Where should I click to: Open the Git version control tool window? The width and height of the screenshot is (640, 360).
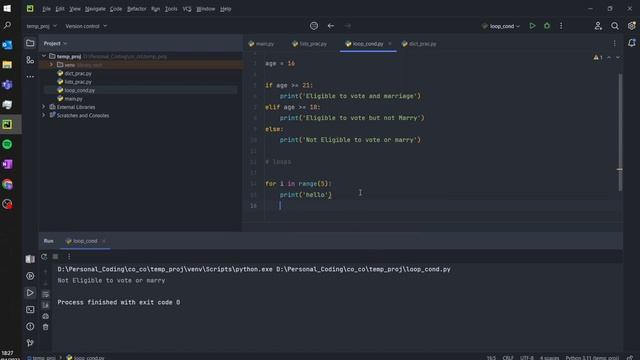click(30, 343)
